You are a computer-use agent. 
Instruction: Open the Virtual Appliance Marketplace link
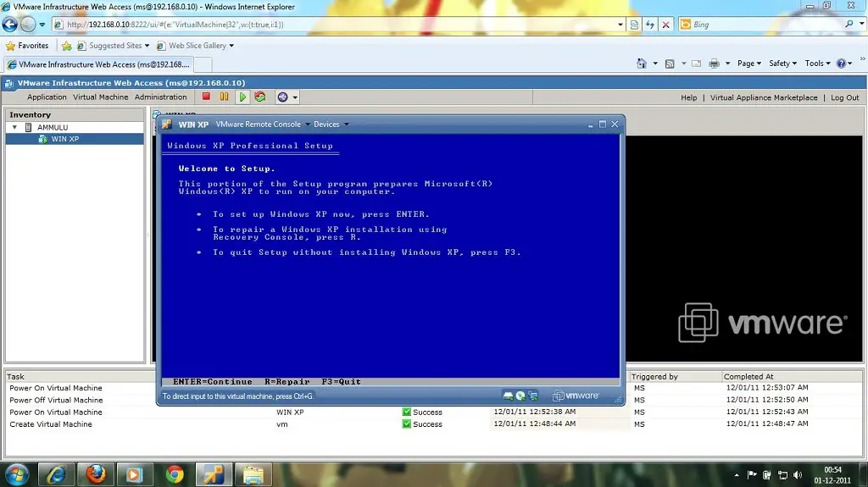coord(764,97)
